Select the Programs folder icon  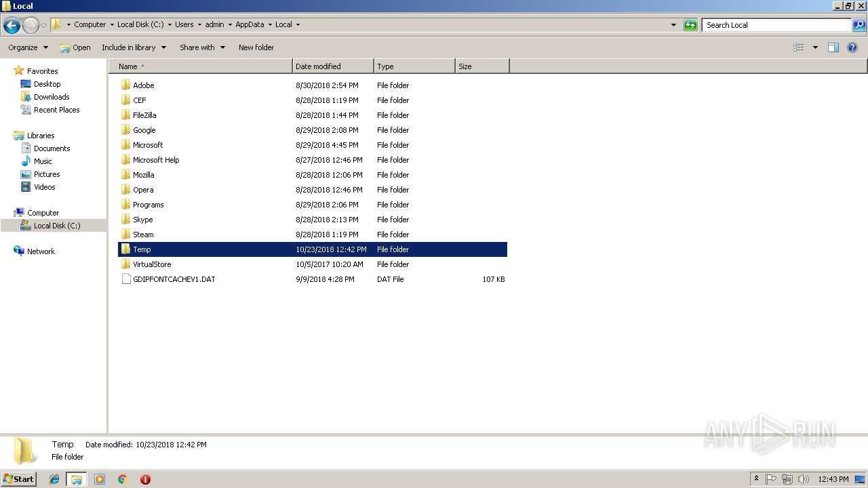[x=125, y=205]
